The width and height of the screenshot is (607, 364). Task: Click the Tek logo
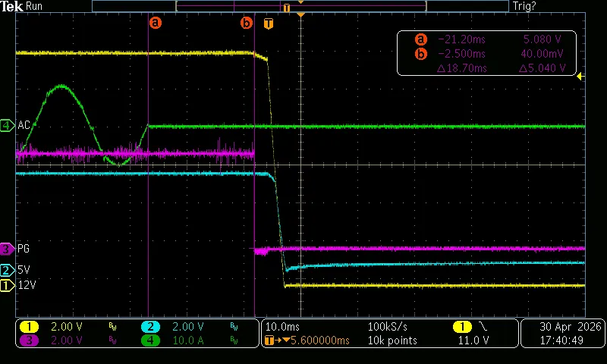(11, 6)
